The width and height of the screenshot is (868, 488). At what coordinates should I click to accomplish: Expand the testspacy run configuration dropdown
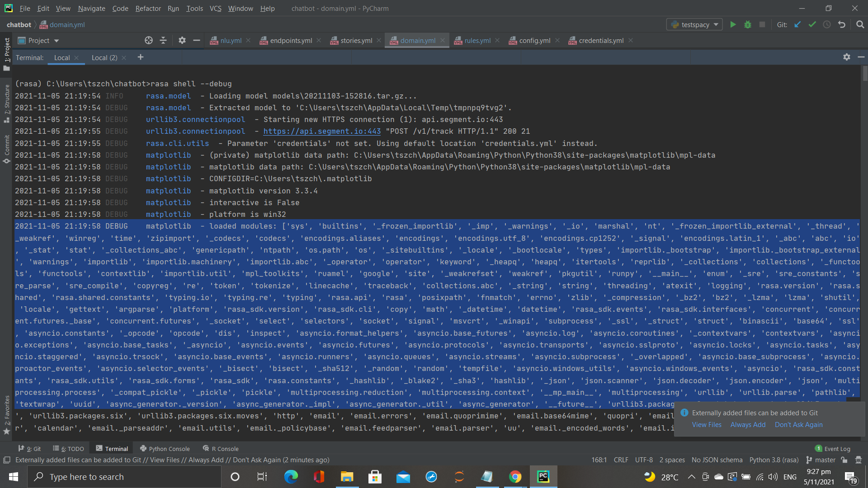[x=716, y=25]
